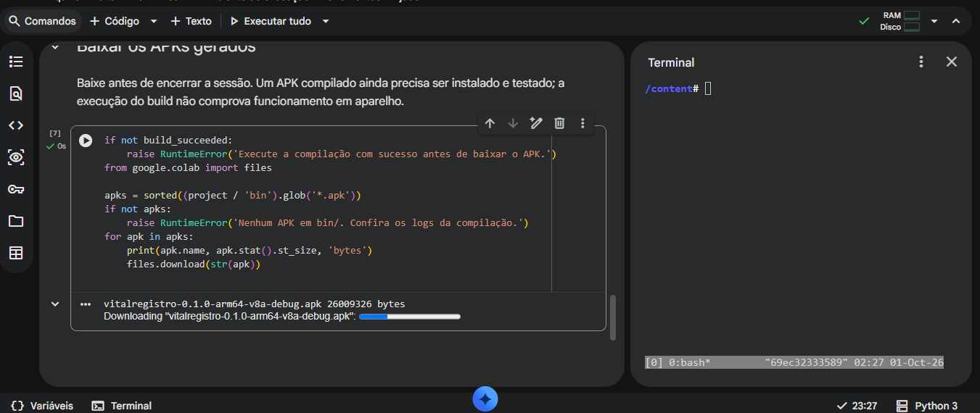This screenshot has height=413, width=980.
Task: Collapse the header with the up chevron
Action: pos(956,21)
